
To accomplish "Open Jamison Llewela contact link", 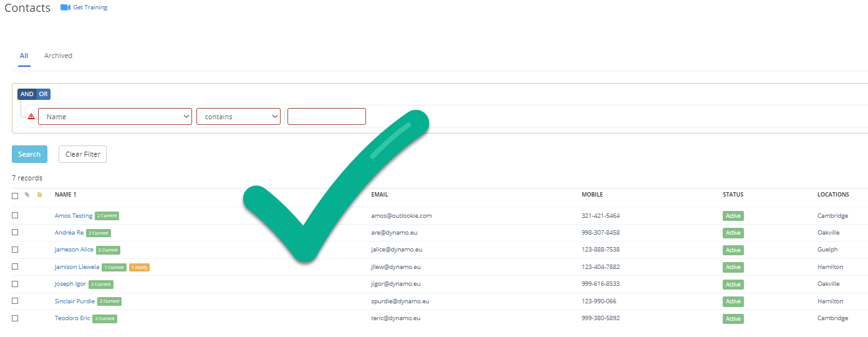I will (77, 267).
